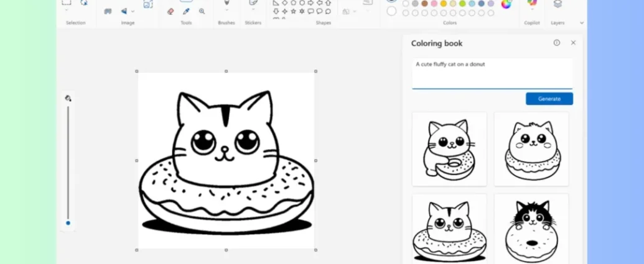Pick the light yellow color swatch
The height and width of the screenshot is (264, 644).
point(453,3)
